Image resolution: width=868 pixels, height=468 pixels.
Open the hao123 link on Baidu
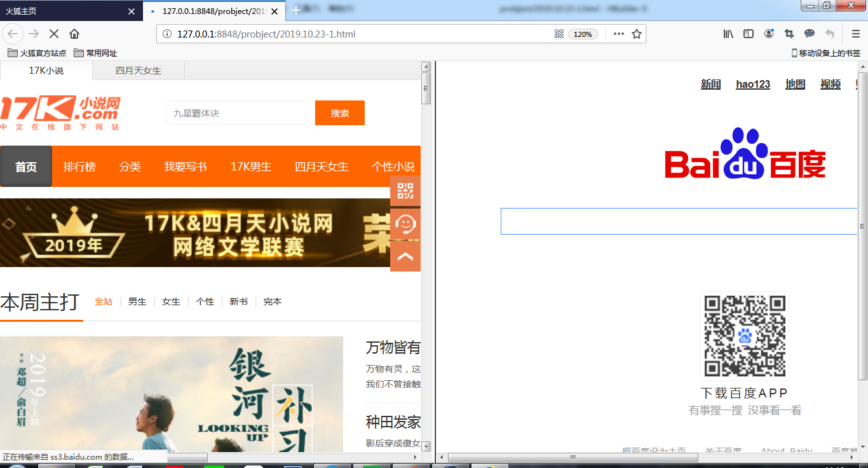coord(753,84)
